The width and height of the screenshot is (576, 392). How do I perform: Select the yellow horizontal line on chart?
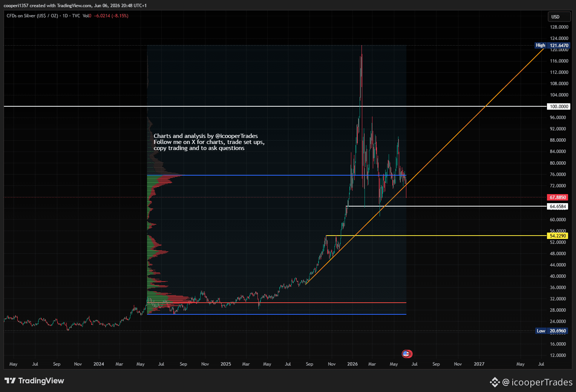(436, 236)
